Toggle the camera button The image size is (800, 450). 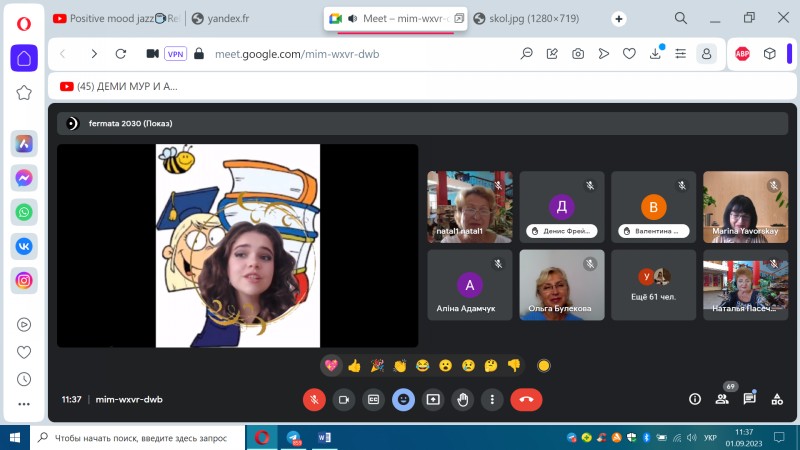coord(344,399)
